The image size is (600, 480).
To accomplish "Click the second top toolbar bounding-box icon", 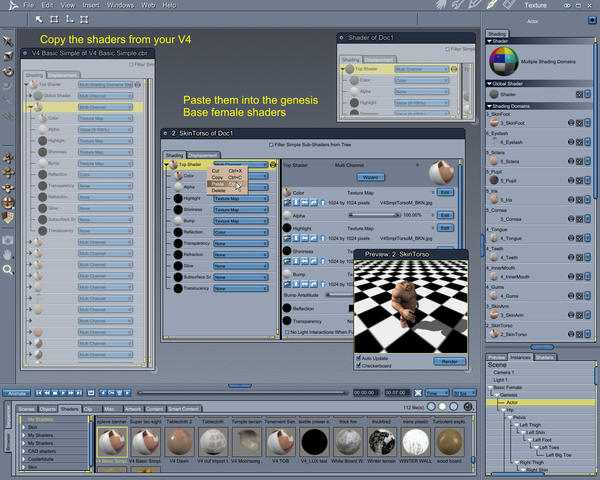I will (x=54, y=19).
